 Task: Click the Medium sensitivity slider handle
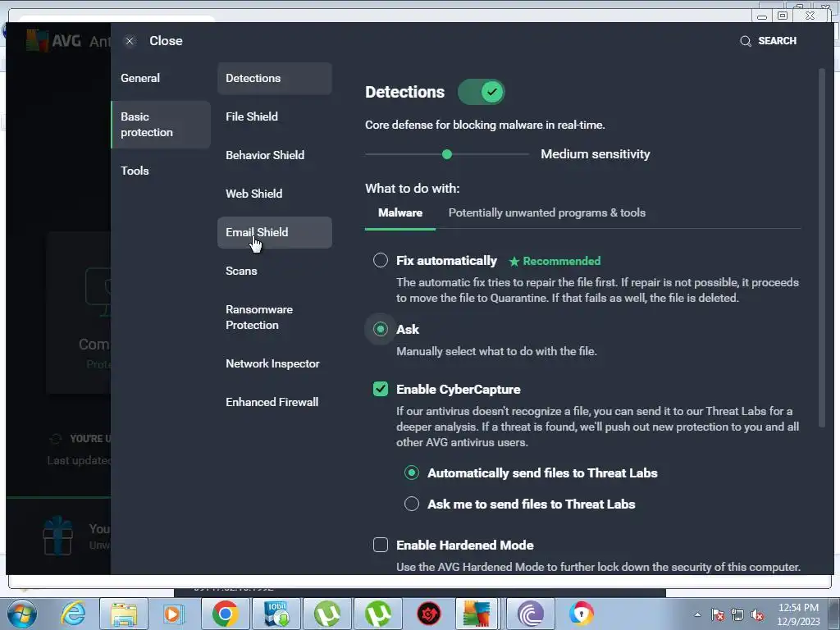tap(447, 154)
